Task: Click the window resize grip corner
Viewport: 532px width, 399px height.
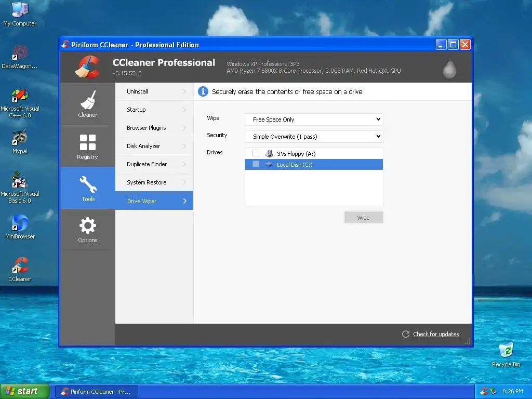Action: coord(468,341)
